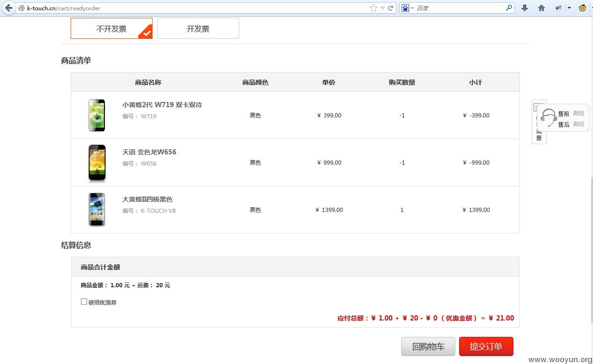The image size is (593, 364).
Task: Click the quantity -1 in the W656 row
Action: (402, 163)
